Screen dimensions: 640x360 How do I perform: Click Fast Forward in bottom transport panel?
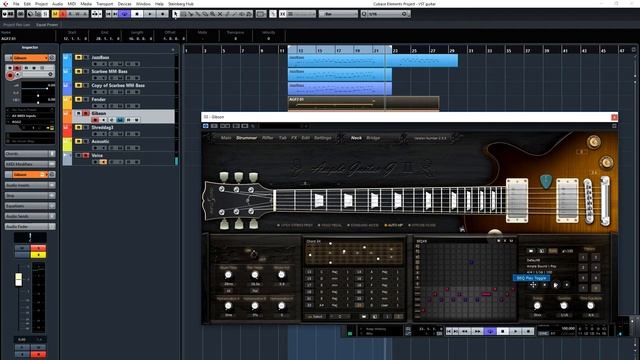477,331
